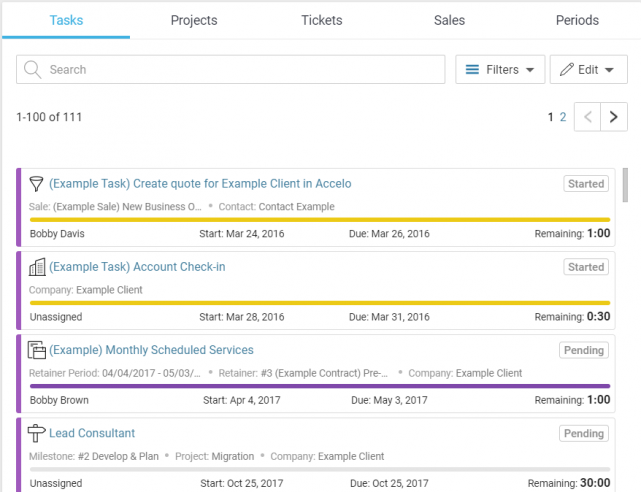Click the company building icon on Account Check-in
The width and height of the screenshot is (641, 492).
(x=37, y=267)
